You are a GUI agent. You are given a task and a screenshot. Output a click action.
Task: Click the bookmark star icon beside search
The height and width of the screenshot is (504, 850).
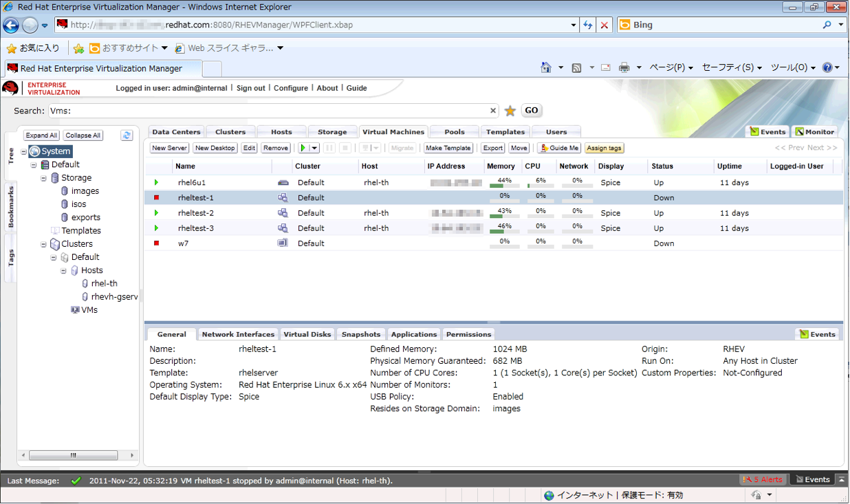510,111
